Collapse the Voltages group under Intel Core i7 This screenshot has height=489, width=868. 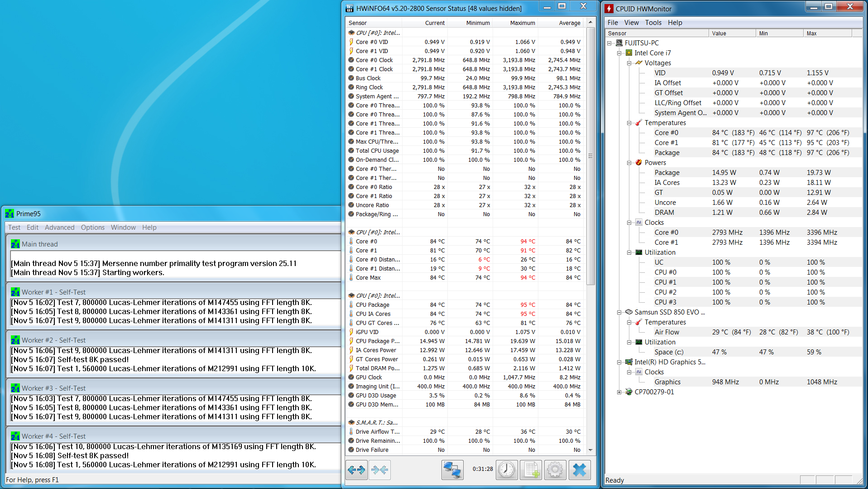pos(629,63)
